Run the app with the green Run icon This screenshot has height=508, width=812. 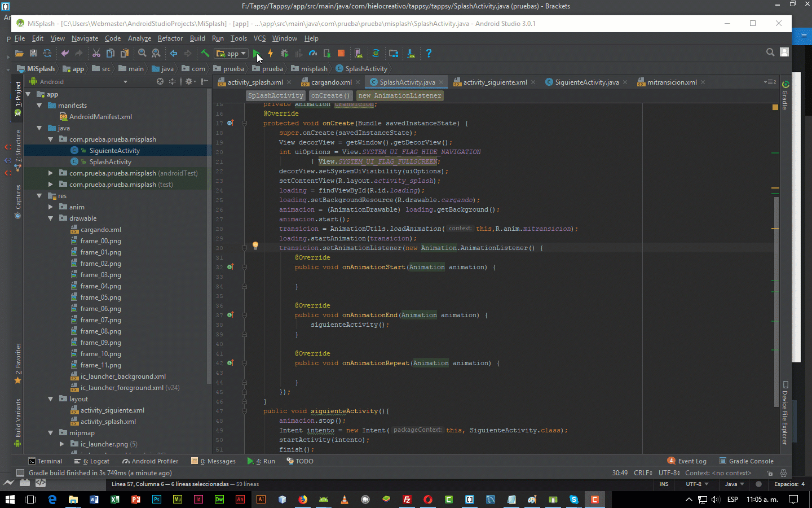pyautogui.click(x=256, y=52)
